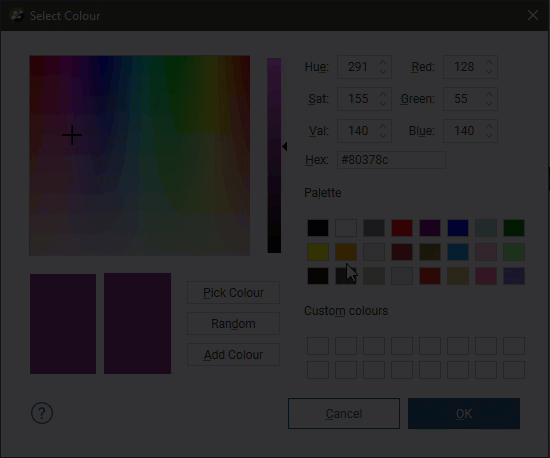
Task: Pick the yellow swatch in second palette row
Action: point(318,252)
